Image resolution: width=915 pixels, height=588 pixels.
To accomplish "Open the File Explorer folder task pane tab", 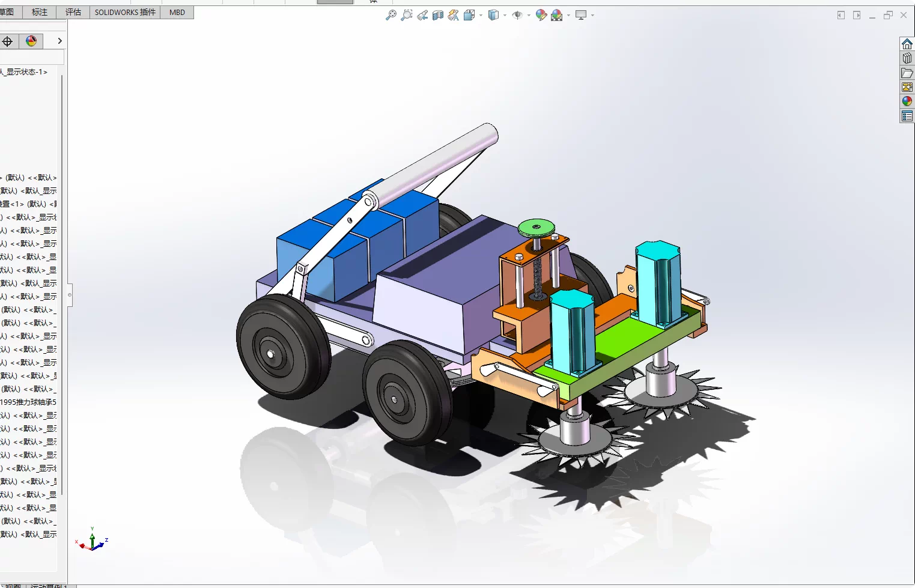I will click(x=907, y=73).
